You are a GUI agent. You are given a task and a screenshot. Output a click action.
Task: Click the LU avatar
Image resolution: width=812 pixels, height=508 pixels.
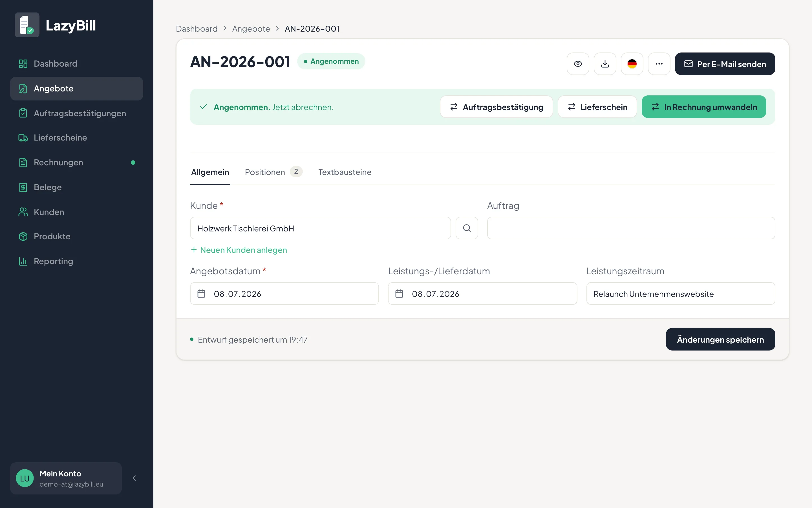(x=25, y=478)
